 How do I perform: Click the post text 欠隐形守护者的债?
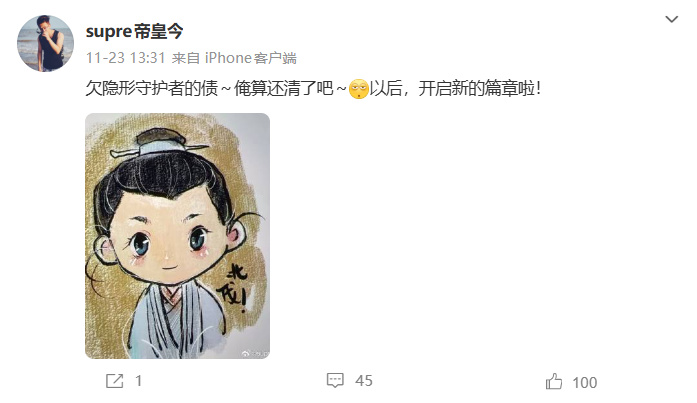152,88
